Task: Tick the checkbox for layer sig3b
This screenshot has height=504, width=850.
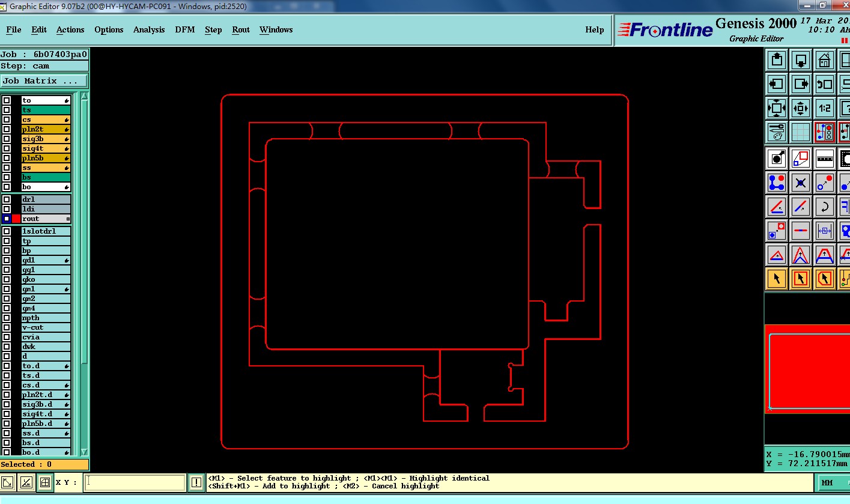Action: (x=7, y=139)
